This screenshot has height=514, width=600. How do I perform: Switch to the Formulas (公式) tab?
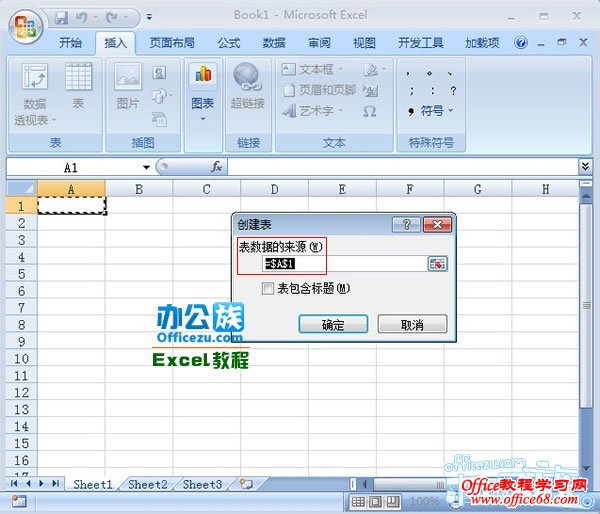228,43
